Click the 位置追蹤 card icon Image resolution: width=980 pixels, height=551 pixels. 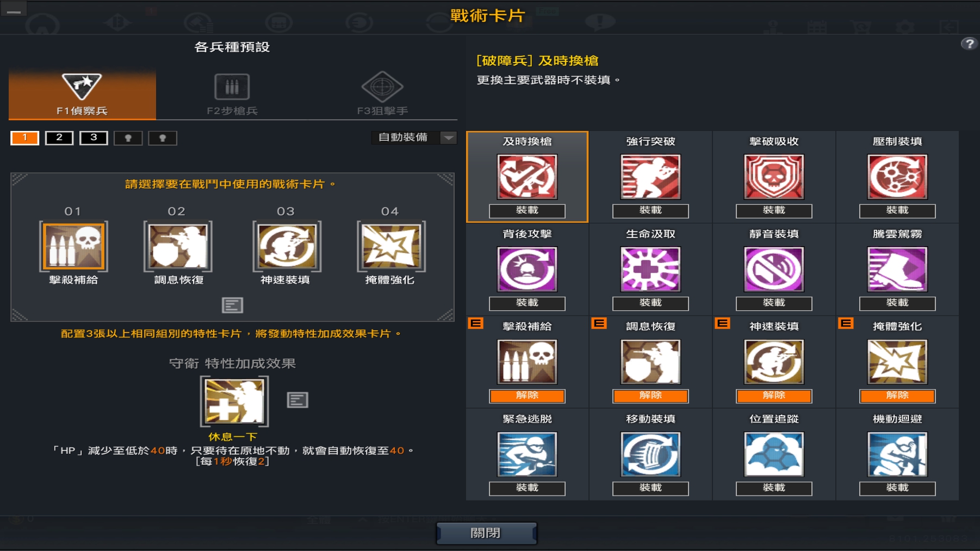774,454
